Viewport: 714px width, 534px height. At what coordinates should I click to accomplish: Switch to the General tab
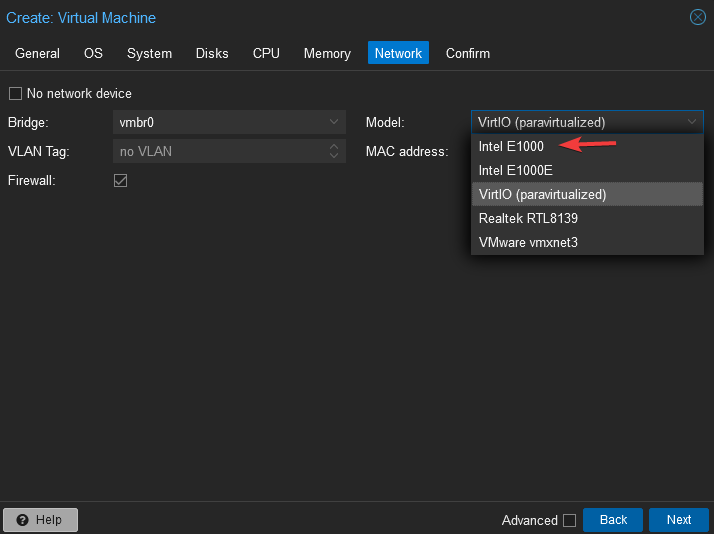tap(37, 53)
